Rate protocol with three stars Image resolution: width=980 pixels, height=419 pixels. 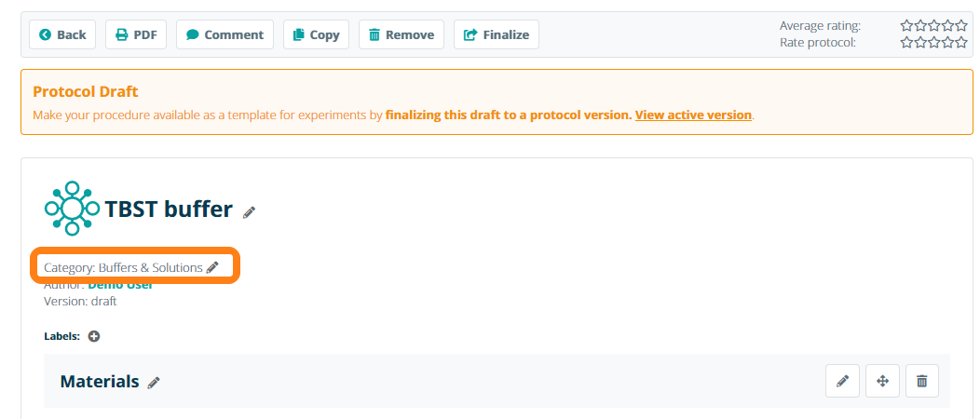tap(933, 42)
